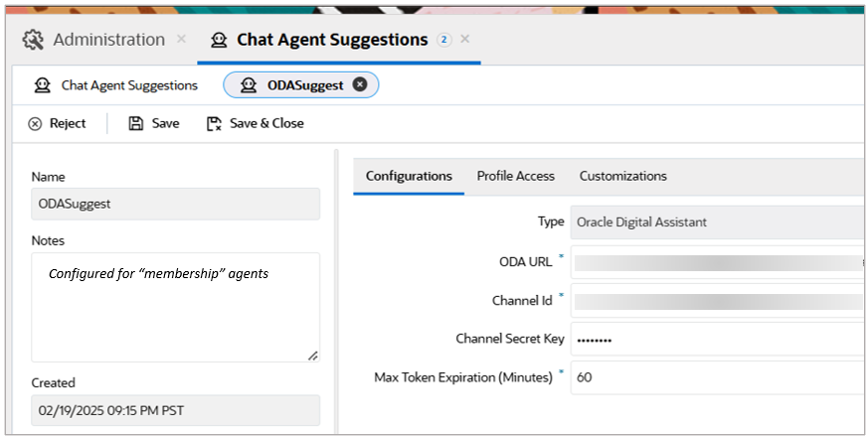868x438 pixels.
Task: Switch to the Profile Access tab
Action: 515,176
